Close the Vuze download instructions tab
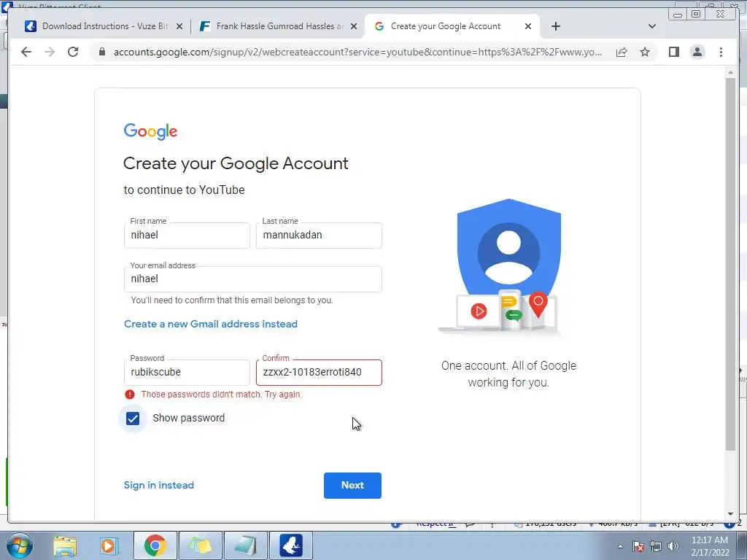Image resolution: width=747 pixels, height=560 pixels. pos(179,26)
